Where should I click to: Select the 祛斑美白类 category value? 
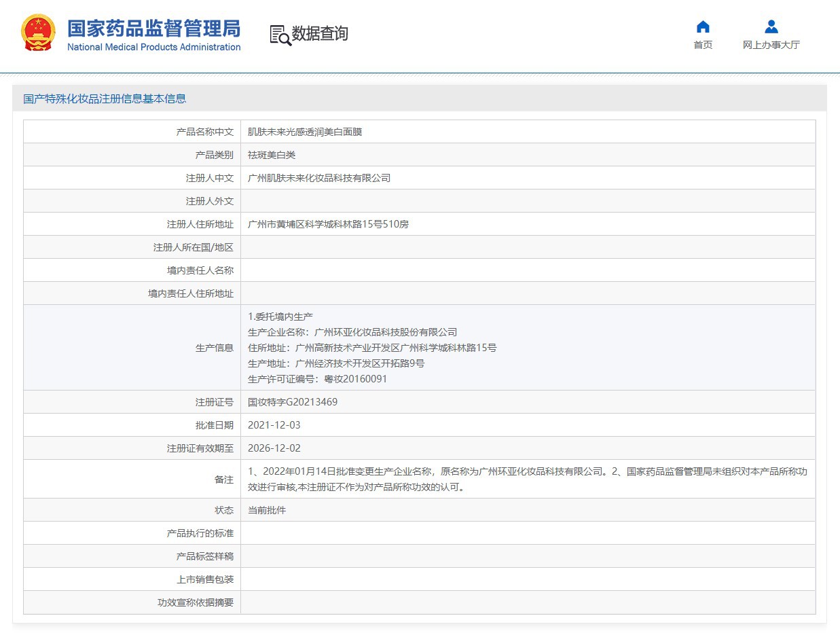click(272, 155)
